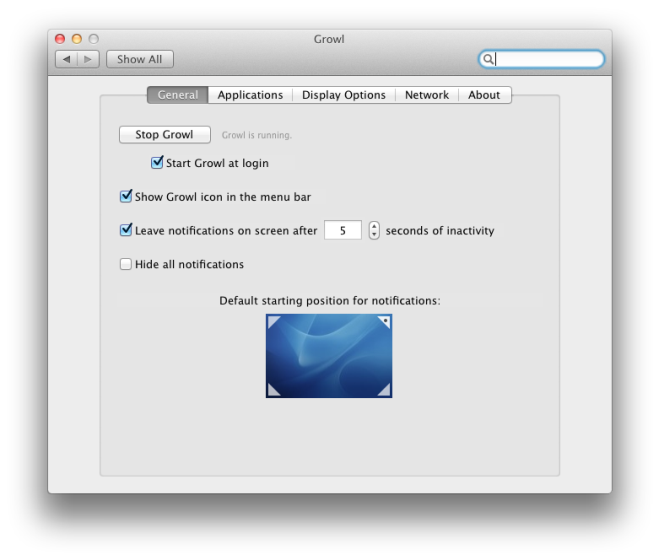The width and height of the screenshot is (660, 560).
Task: Click the seconds value field showing 5
Action: click(x=343, y=230)
